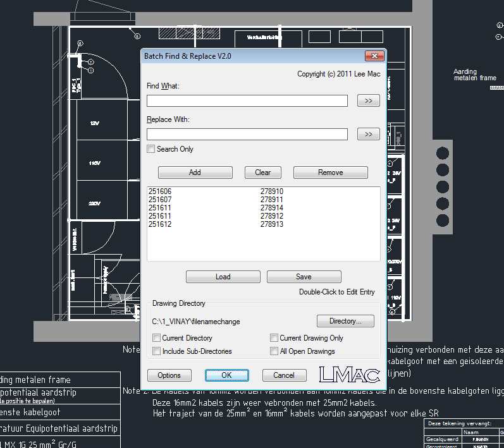Close the Batch Find & Replace dialog

tap(374, 56)
